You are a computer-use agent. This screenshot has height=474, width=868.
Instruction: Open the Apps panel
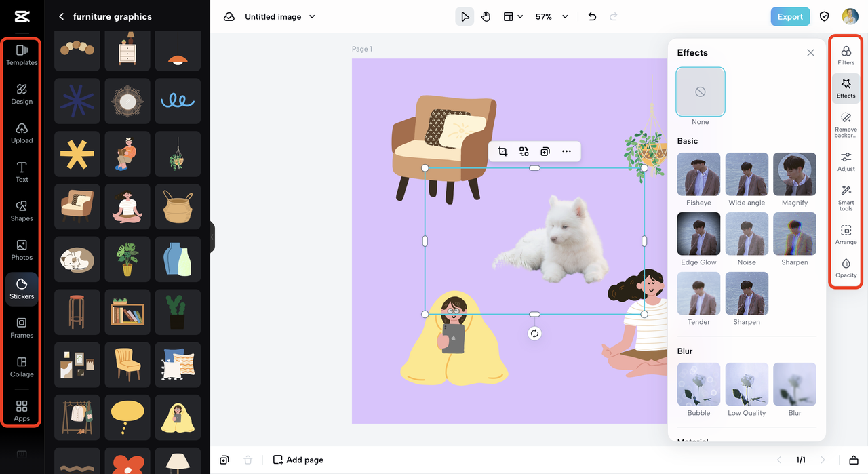coord(22,411)
